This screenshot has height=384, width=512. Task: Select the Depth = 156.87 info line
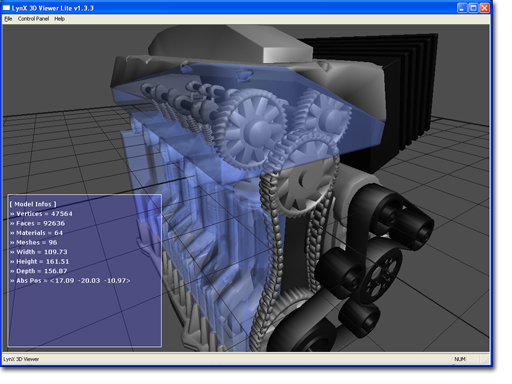tap(39, 271)
